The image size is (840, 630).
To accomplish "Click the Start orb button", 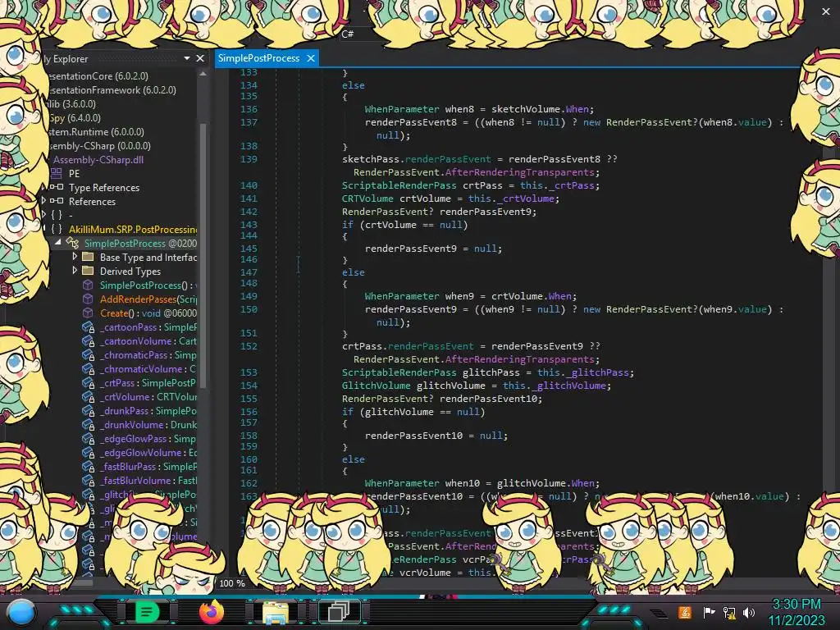I will (21, 612).
